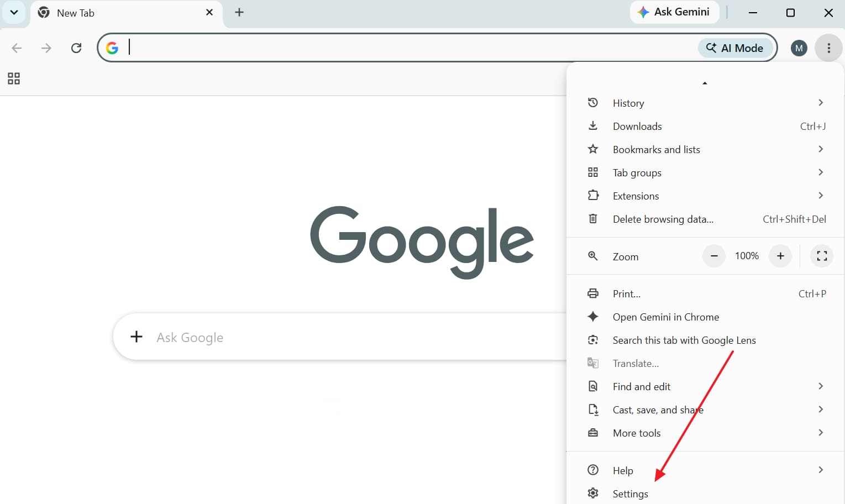Click the Settings gear icon

593,493
